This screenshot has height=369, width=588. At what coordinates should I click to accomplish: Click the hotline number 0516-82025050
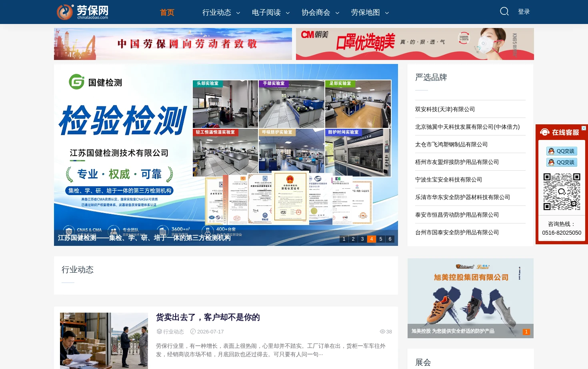tap(562, 233)
